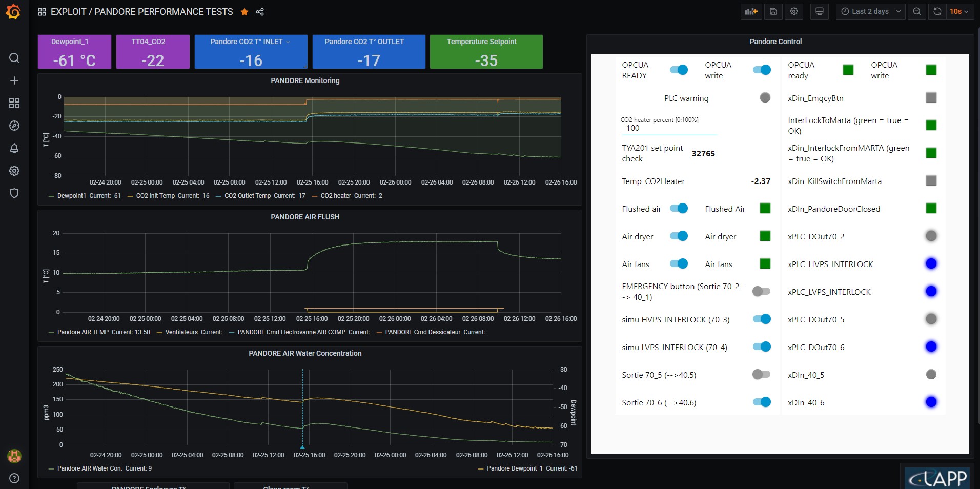
Task: Toggle Dewpoint1 series in Monitoring legend
Action: [71, 196]
